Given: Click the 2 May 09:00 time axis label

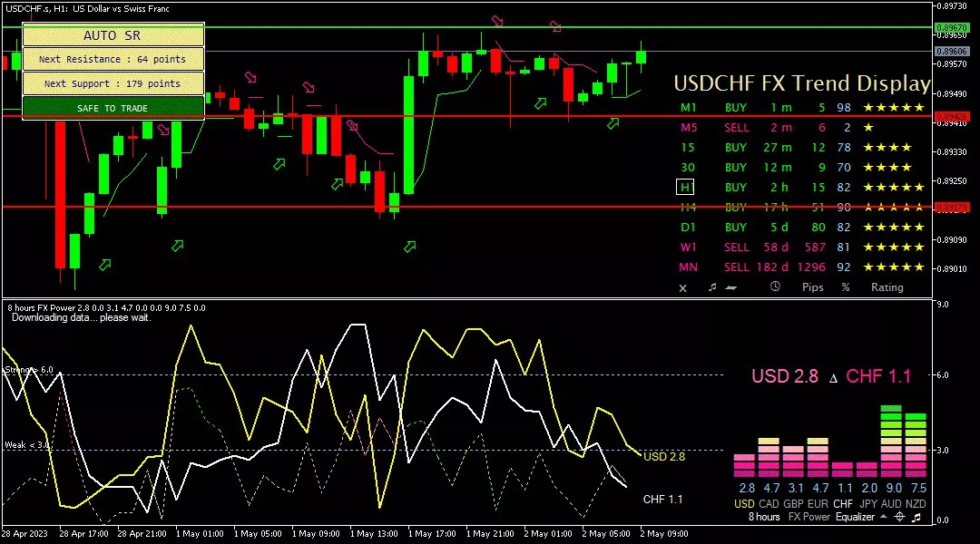Looking at the screenshot, I should [x=663, y=534].
